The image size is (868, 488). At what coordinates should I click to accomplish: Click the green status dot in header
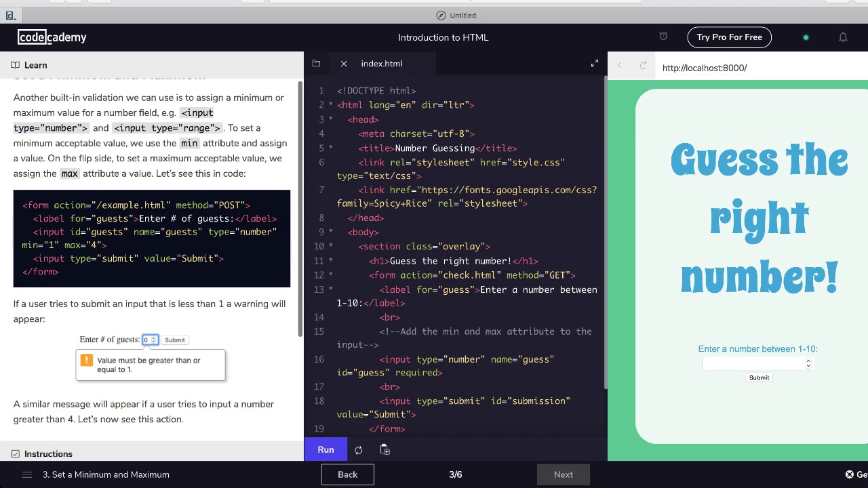point(806,37)
